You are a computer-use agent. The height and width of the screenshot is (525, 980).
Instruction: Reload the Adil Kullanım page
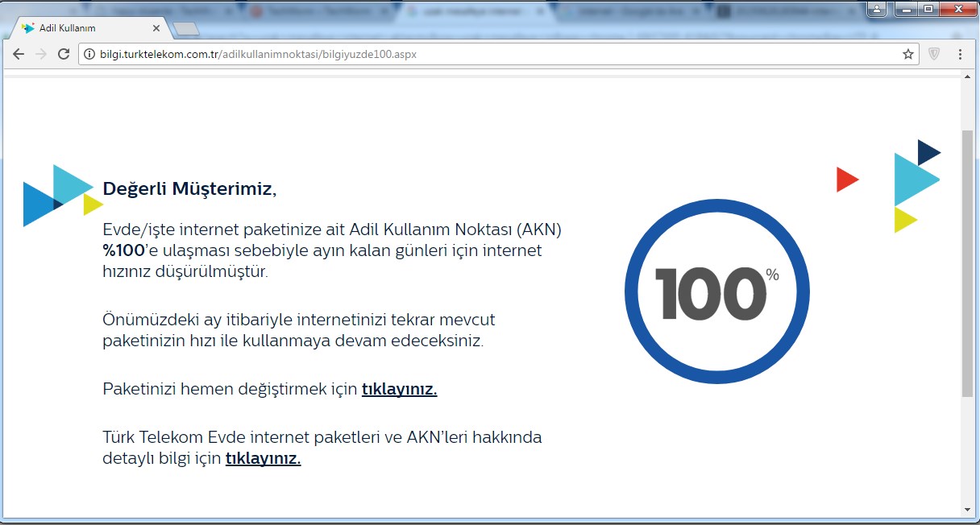click(64, 54)
